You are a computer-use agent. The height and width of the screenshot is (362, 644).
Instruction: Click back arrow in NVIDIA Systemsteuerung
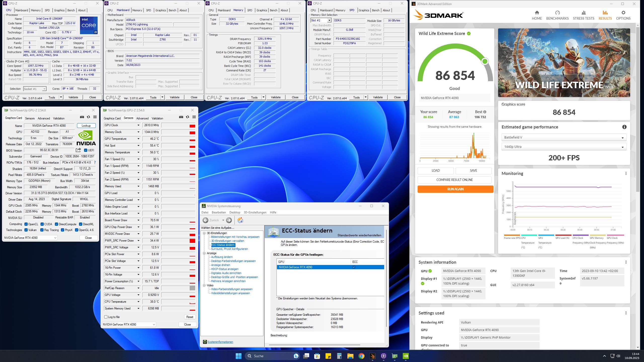click(206, 220)
